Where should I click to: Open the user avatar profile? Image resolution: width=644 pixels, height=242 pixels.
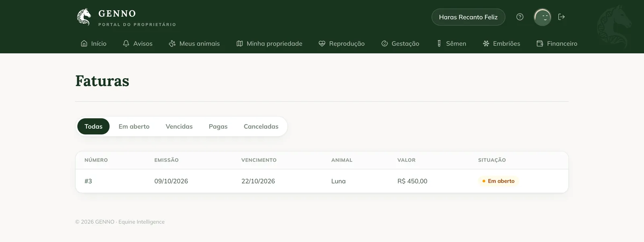point(543,17)
